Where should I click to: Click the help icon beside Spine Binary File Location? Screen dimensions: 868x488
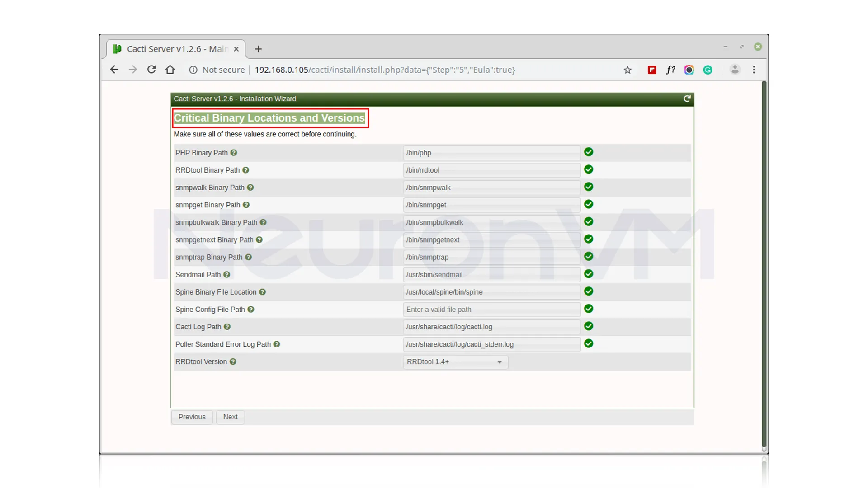[x=262, y=292]
